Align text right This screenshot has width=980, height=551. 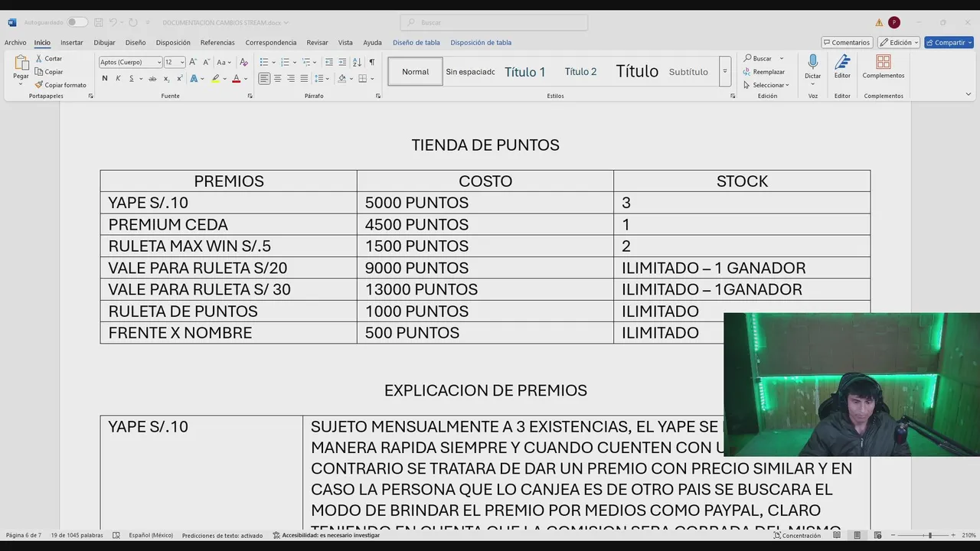(x=290, y=78)
